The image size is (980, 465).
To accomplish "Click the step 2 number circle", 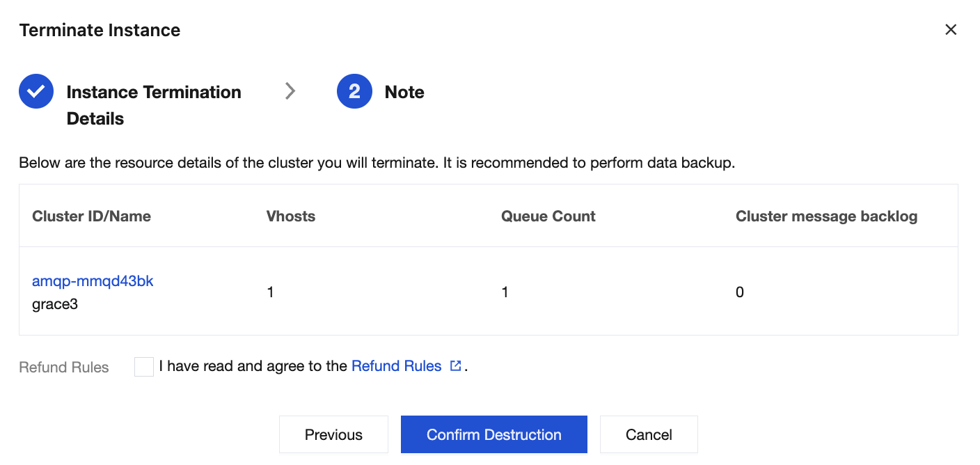I will click(354, 92).
